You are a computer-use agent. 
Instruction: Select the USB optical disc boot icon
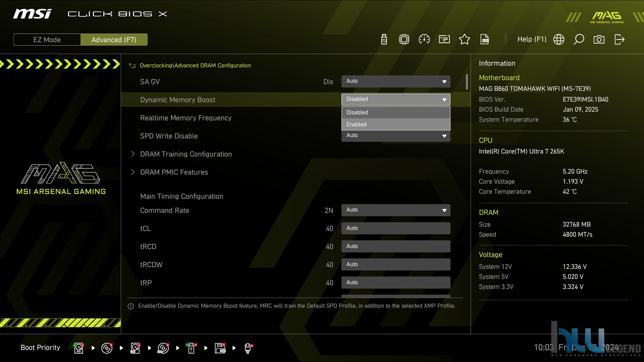[x=164, y=348]
